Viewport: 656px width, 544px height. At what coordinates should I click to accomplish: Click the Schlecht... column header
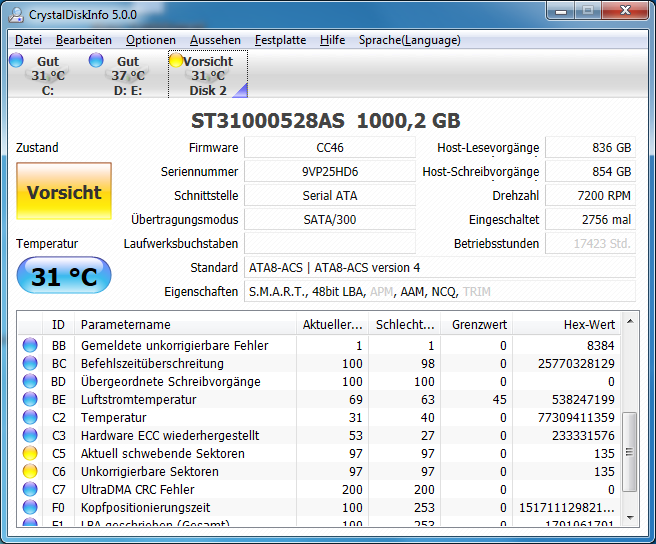coord(405,324)
